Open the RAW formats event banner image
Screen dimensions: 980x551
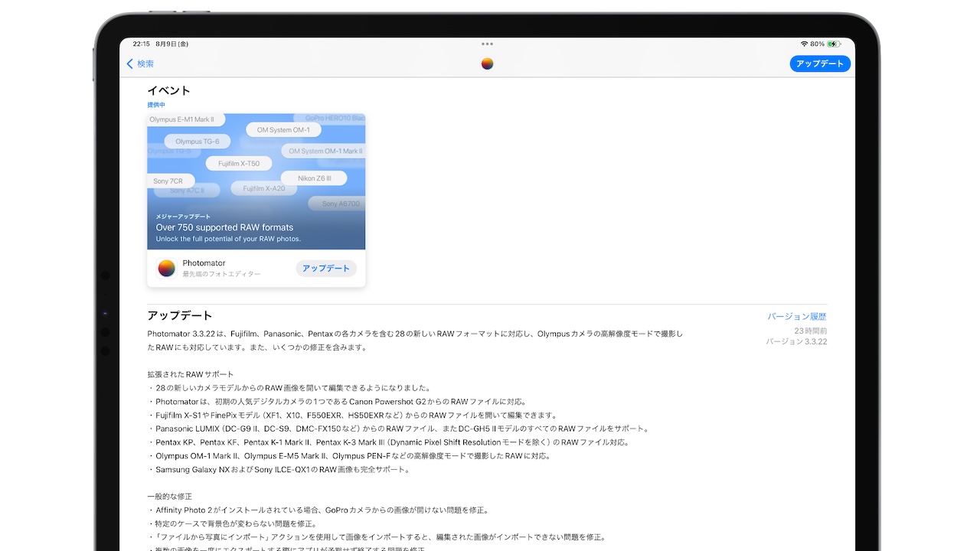pyautogui.click(x=256, y=181)
